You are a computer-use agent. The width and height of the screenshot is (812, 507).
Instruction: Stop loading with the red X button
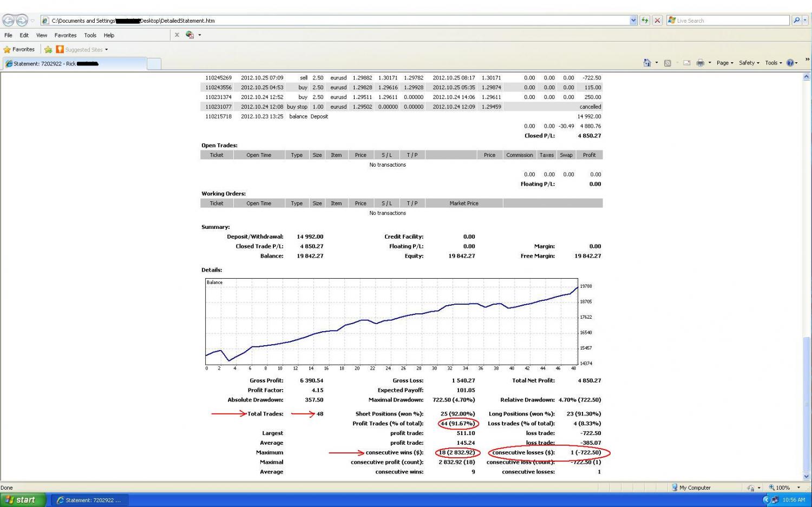[657, 21]
